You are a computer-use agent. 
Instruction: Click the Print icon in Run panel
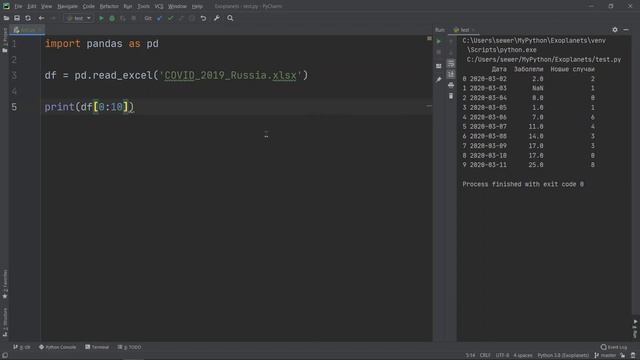451,85
